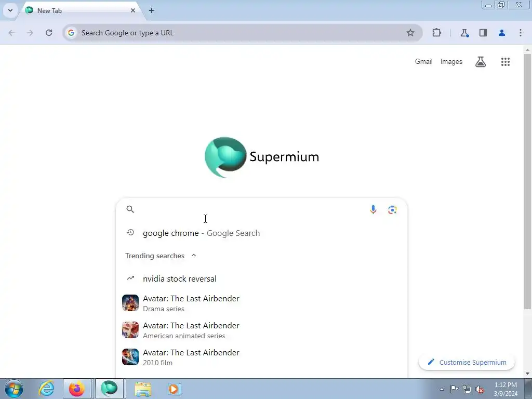The width and height of the screenshot is (532, 399).
Task: Open Search Labs flask icon on page
Action: point(481,62)
